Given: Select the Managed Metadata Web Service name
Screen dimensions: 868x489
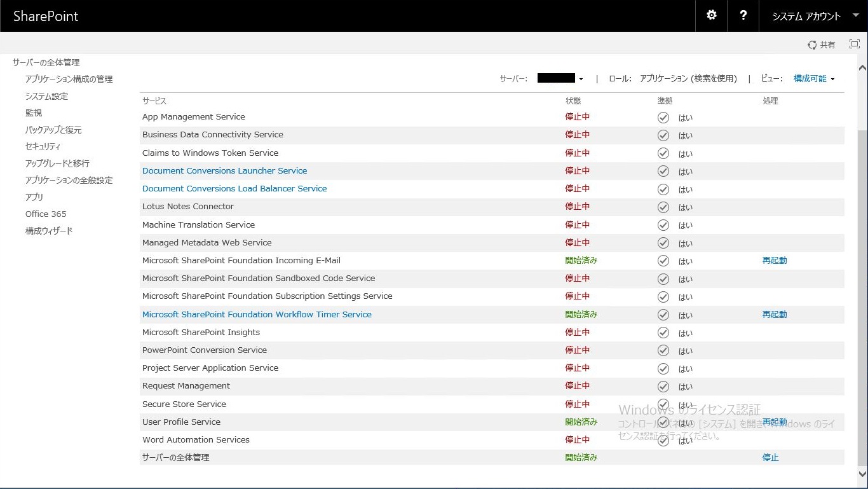Looking at the screenshot, I should [207, 242].
